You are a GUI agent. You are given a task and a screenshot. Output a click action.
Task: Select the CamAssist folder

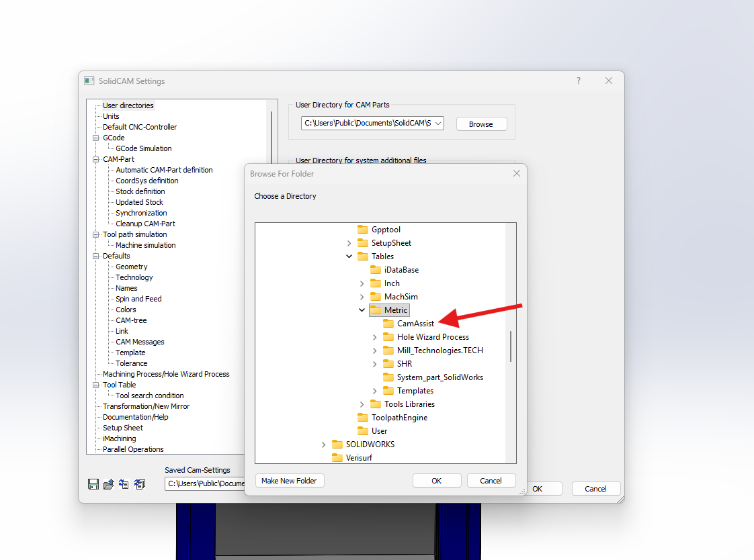point(415,324)
